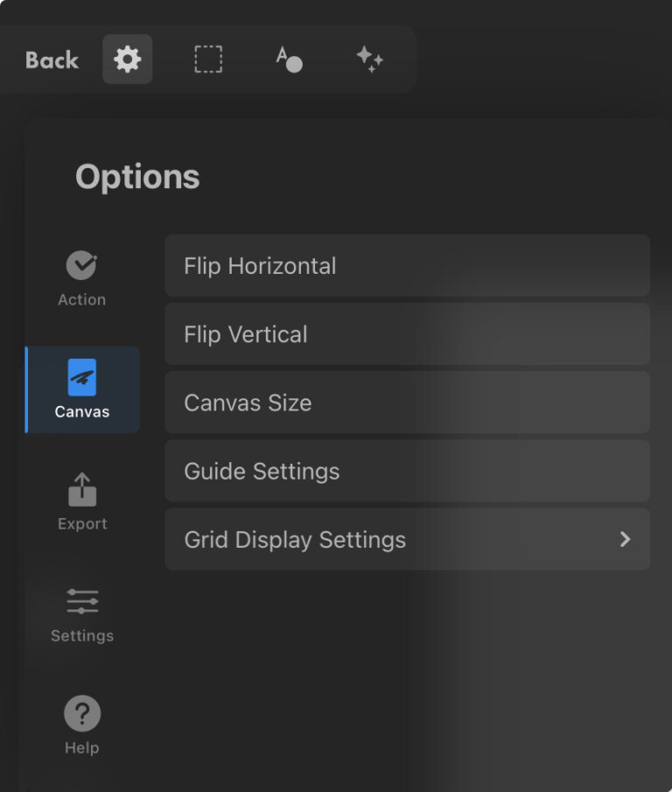Open the Settings section in the sidebar
672x792 pixels.
click(x=81, y=613)
